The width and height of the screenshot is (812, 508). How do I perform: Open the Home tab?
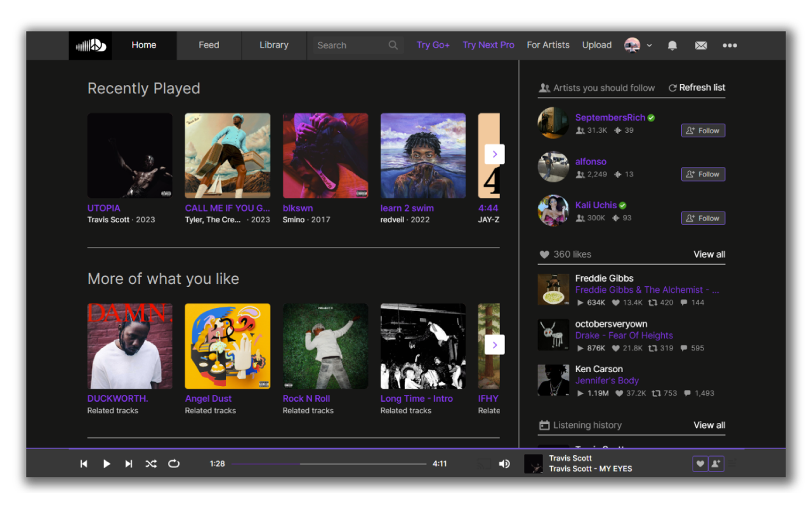(x=144, y=45)
